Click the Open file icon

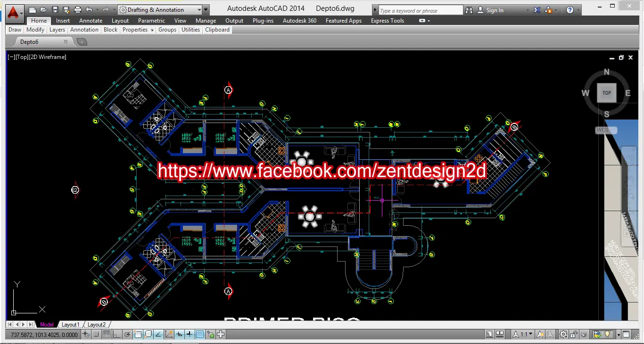[x=44, y=10]
